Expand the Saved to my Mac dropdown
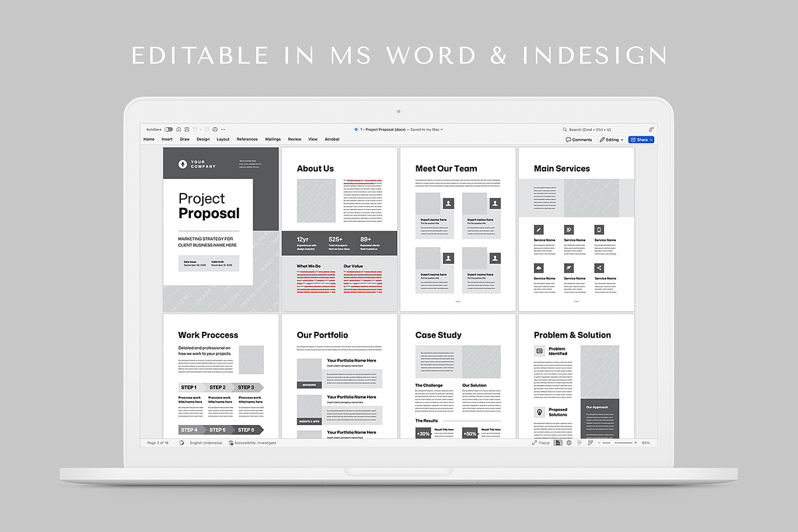Image resolution: width=798 pixels, height=532 pixels. tap(426, 130)
